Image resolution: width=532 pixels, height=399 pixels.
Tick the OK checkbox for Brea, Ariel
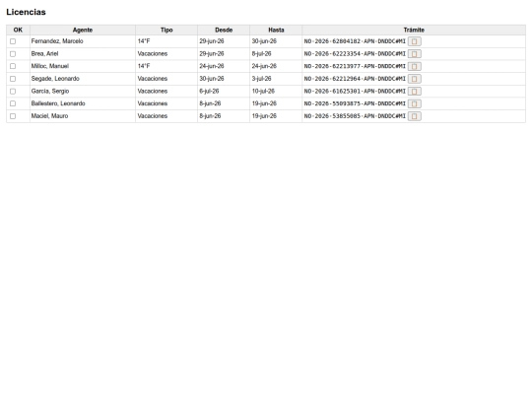point(13,54)
